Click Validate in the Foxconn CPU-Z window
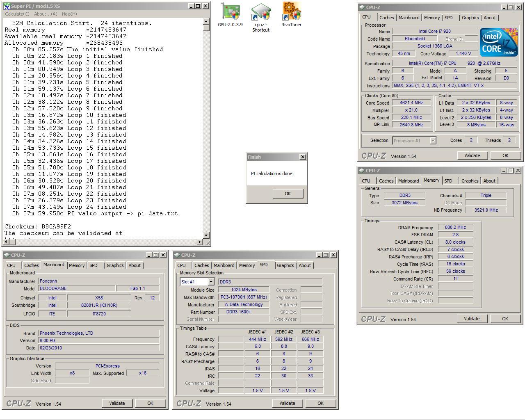525x420 pixels. coord(117,403)
